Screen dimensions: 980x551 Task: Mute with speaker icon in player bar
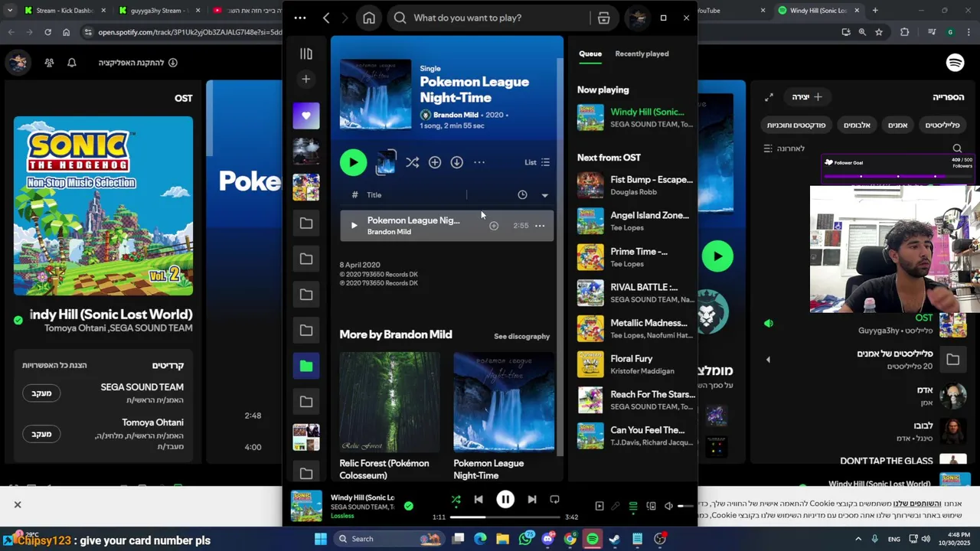(668, 506)
